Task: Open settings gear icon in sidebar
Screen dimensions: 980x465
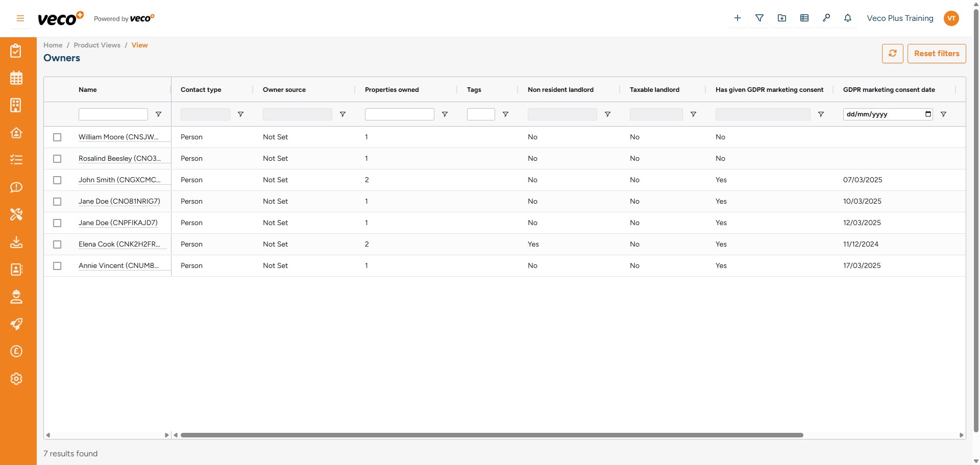Action: 16,379
